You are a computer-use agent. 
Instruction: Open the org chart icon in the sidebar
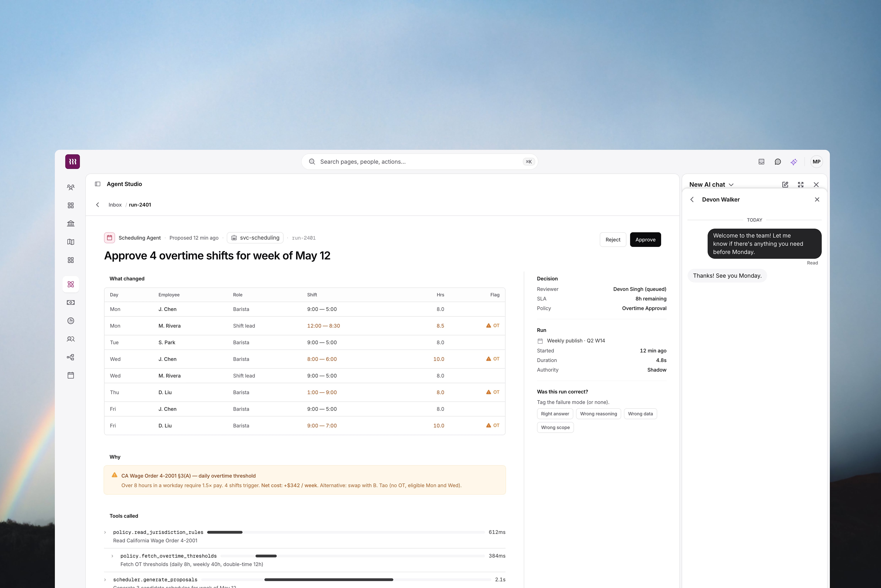point(71,357)
